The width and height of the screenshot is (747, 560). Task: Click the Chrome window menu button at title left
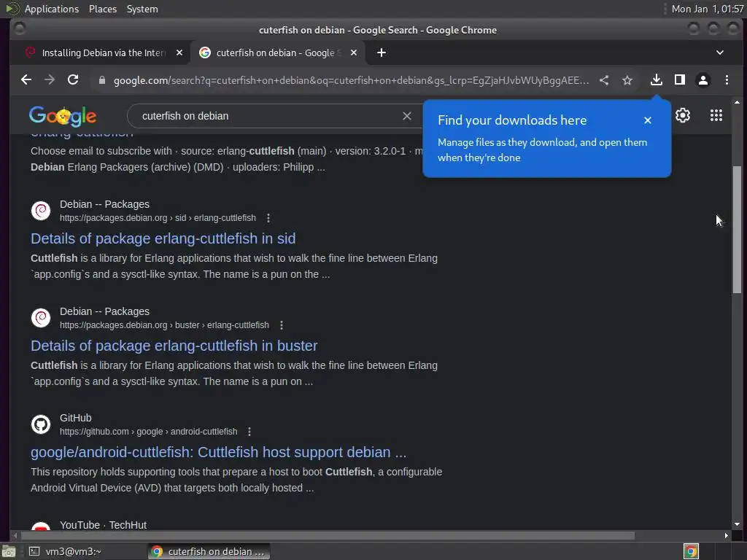point(20,29)
